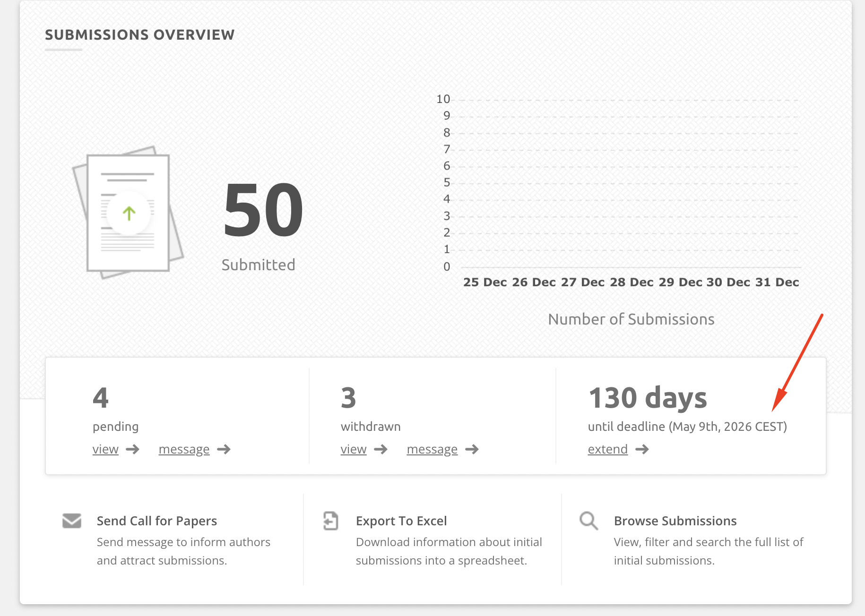This screenshot has width=865, height=616.
Task: Click the 130 days deadline counter
Action: (647, 398)
